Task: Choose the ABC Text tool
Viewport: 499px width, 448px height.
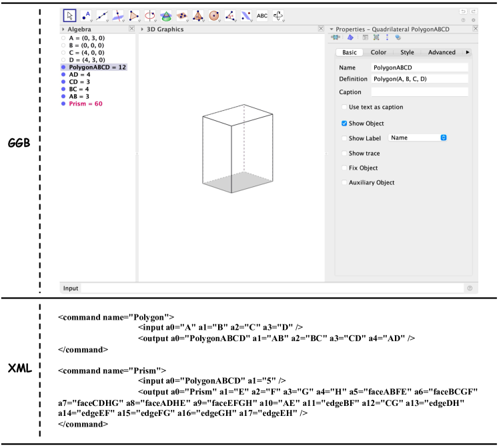Action: (x=262, y=15)
